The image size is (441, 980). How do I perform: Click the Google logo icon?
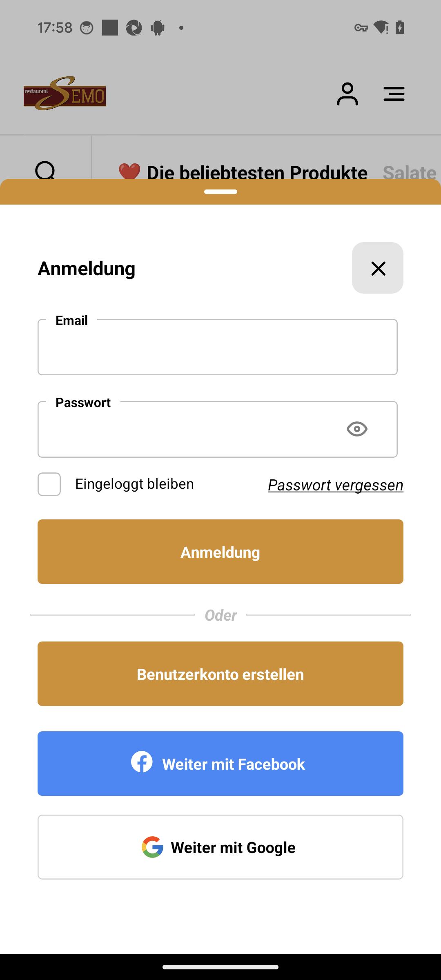(153, 847)
